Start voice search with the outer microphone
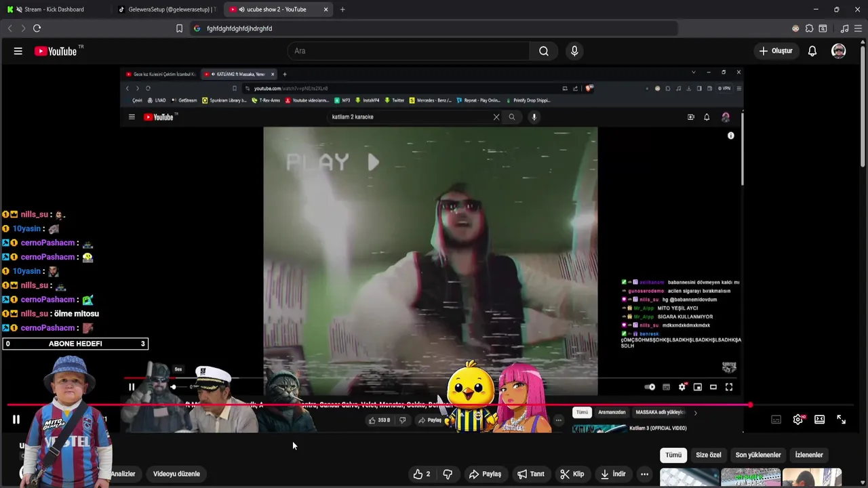Screen dimensions: 868x488 click(x=574, y=51)
